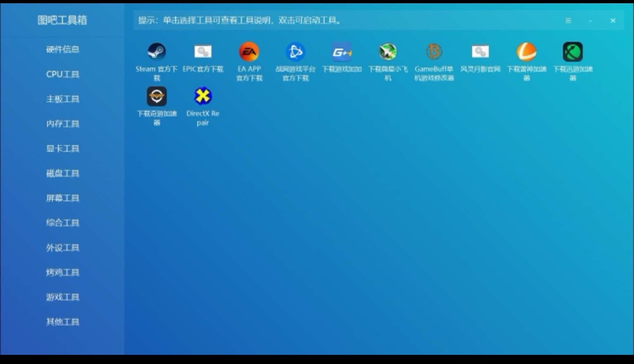This screenshot has width=634, height=364.
Task: Open the 硬件信息 sidebar category
Action: point(62,49)
